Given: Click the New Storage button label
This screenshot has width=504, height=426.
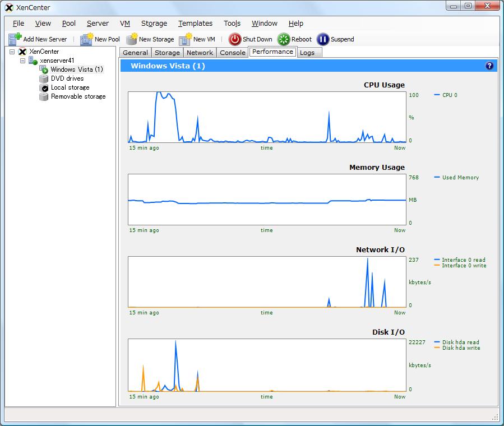Looking at the screenshot, I should pyautogui.click(x=156, y=39).
